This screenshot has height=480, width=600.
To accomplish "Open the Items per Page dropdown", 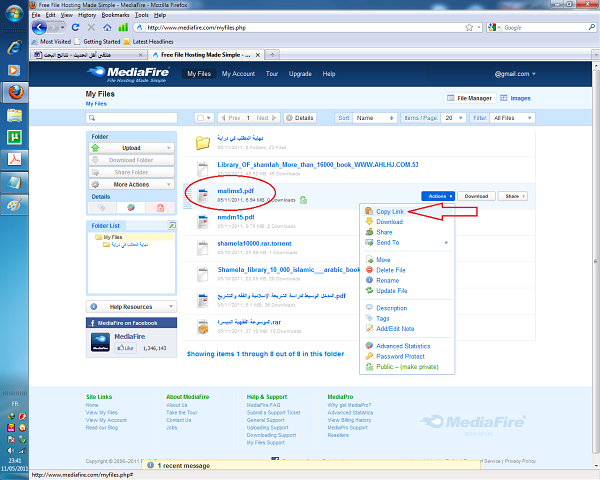I will pos(453,118).
